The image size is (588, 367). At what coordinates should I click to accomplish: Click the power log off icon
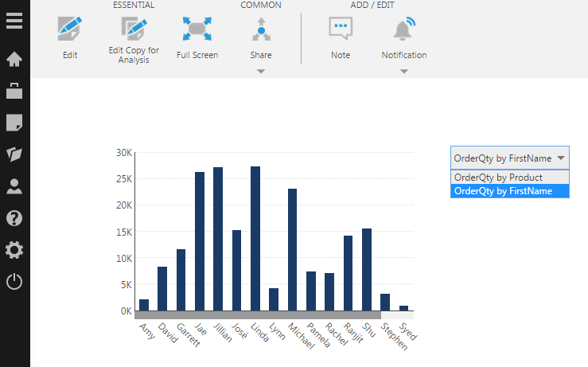coord(14,281)
